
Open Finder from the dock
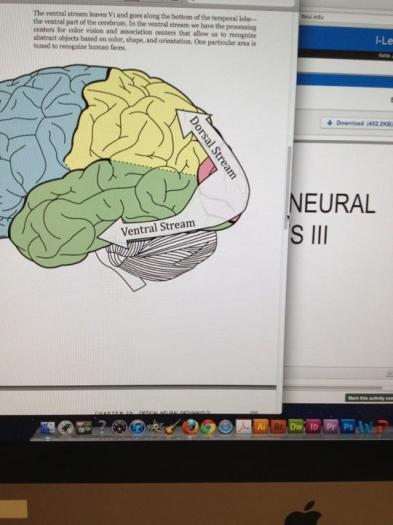[x=48, y=427]
